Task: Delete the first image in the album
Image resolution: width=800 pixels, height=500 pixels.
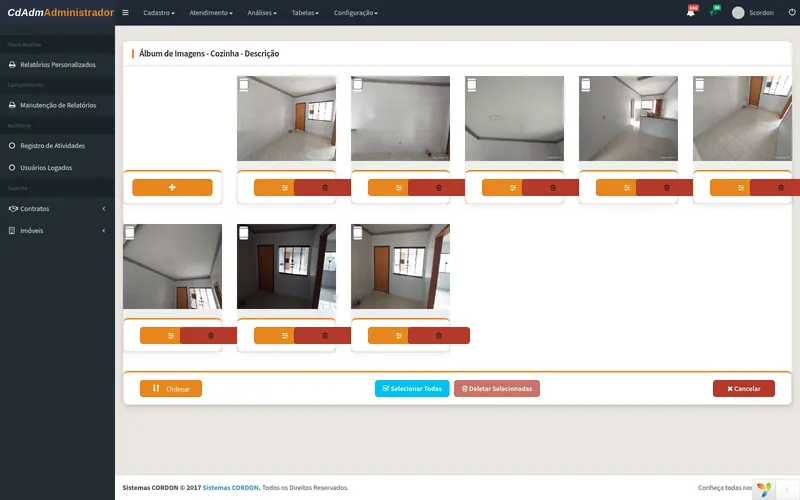Action: click(324, 188)
